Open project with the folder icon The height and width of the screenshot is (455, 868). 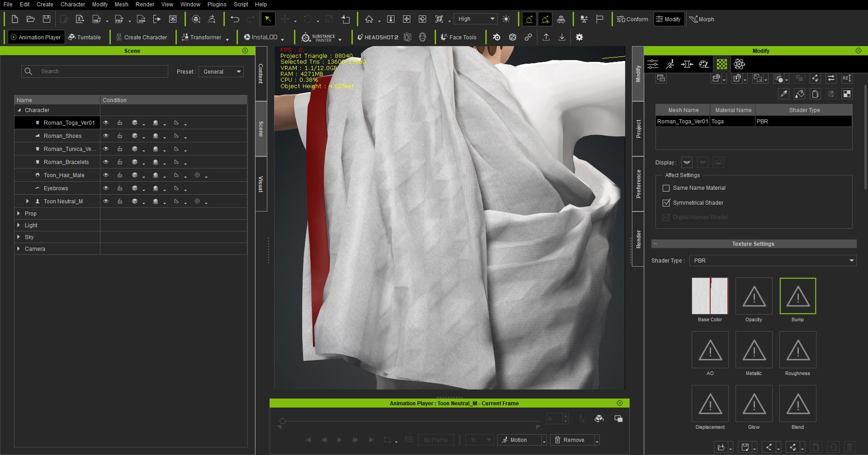[x=30, y=19]
